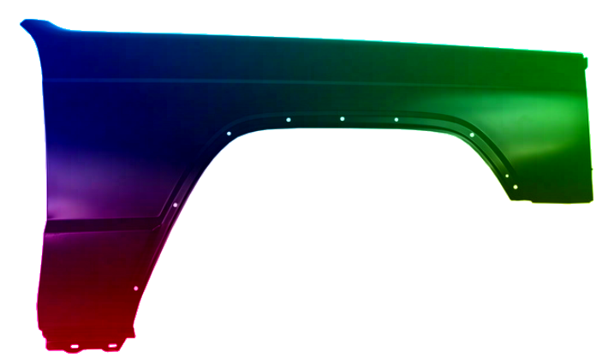Click the teal area above the wheel arch center
608x364 pixels.
(x=343, y=98)
